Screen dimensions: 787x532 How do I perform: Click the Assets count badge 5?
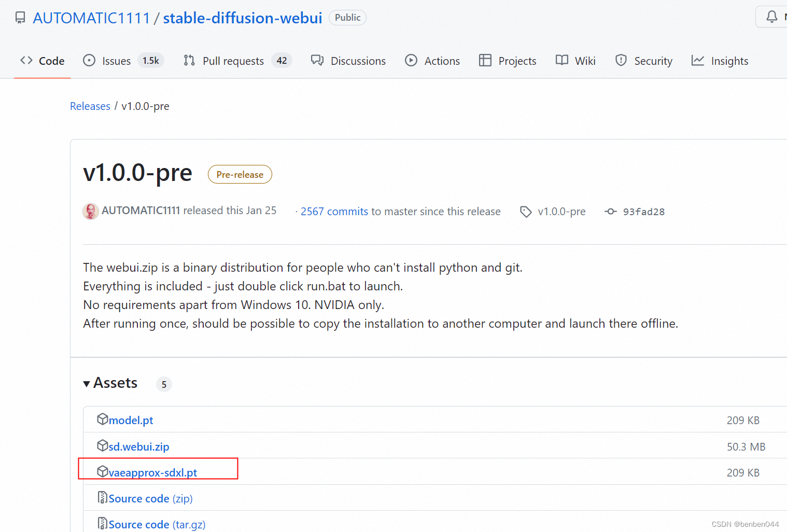coord(164,384)
